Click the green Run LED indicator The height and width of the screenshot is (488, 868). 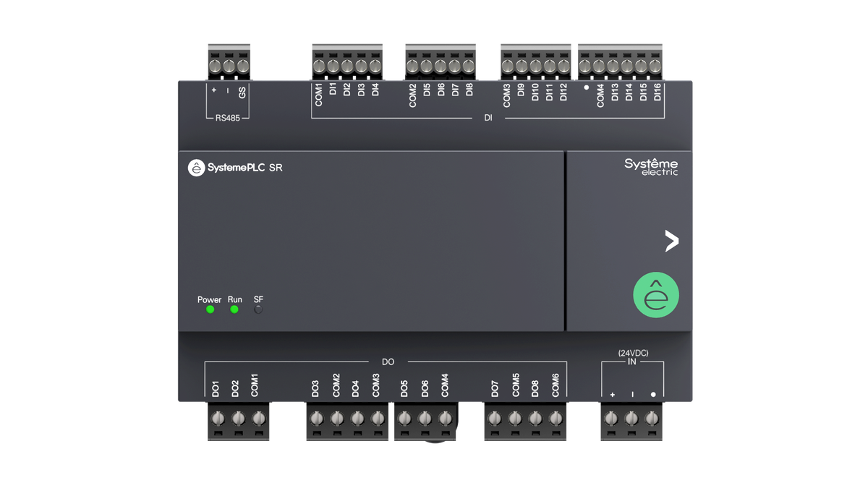(x=234, y=309)
